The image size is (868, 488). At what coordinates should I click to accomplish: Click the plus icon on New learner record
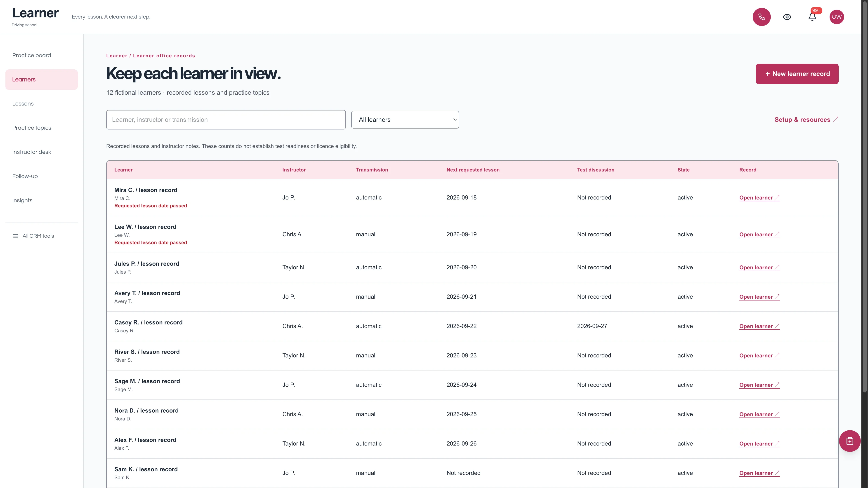click(x=767, y=74)
